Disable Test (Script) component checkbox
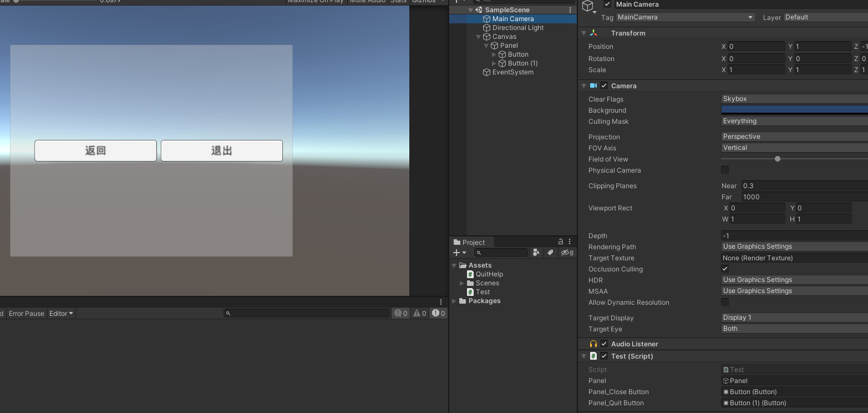 (x=604, y=356)
